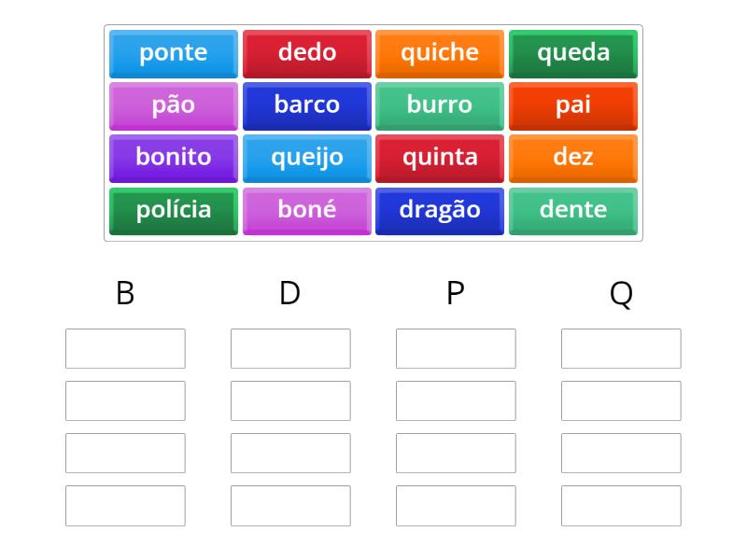This screenshot has height=560, width=747.
Task: Click the first empty slot under column P
Action: [456, 348]
